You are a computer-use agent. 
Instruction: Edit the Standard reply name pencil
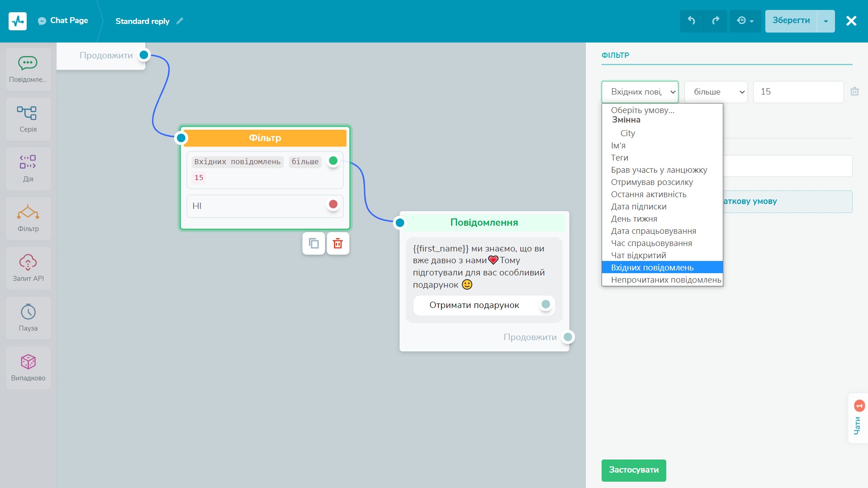click(x=180, y=21)
